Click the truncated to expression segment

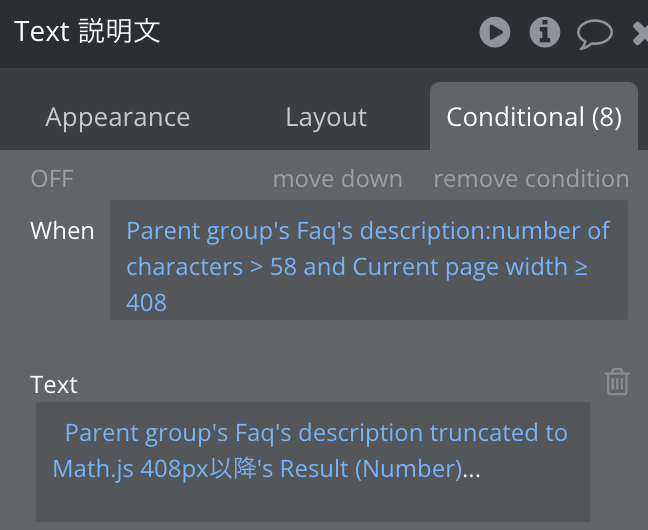click(499, 433)
